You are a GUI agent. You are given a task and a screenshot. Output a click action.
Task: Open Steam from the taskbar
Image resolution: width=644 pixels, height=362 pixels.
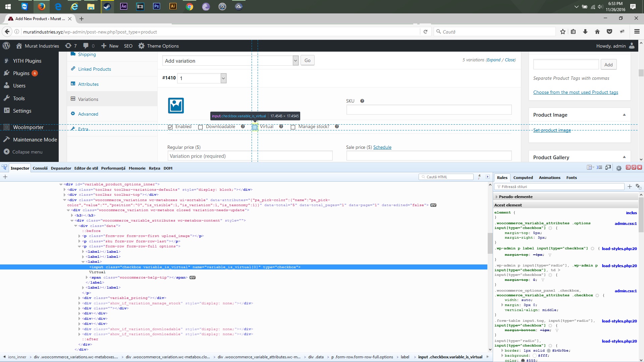(x=107, y=6)
